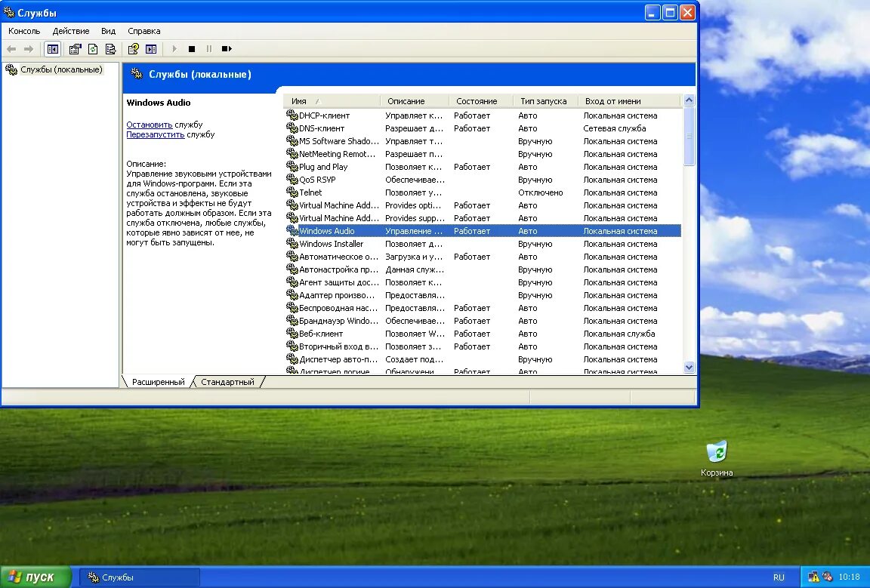
Task: Open the пуск Start button
Action: (35, 577)
